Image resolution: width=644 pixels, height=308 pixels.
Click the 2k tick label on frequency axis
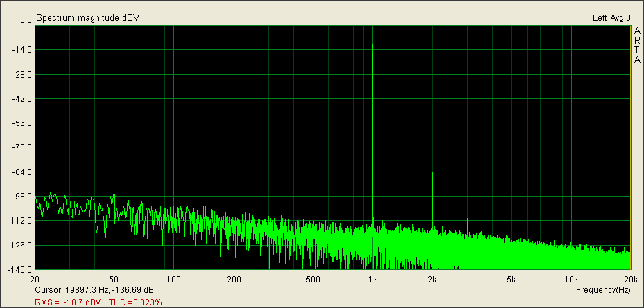coord(433,280)
